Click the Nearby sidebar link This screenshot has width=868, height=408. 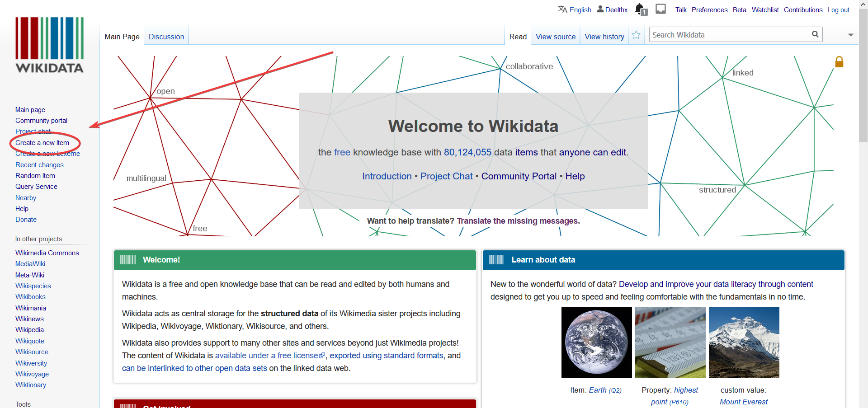[26, 198]
